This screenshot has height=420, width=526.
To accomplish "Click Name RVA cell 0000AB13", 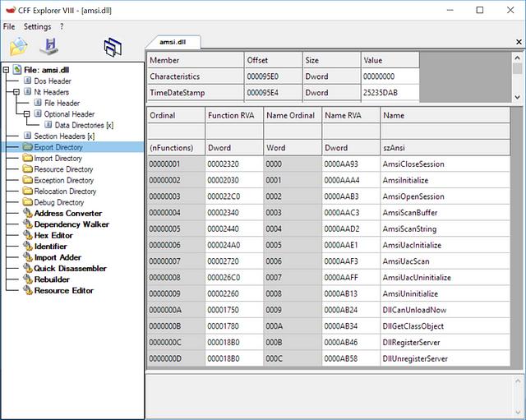I will [x=351, y=294].
